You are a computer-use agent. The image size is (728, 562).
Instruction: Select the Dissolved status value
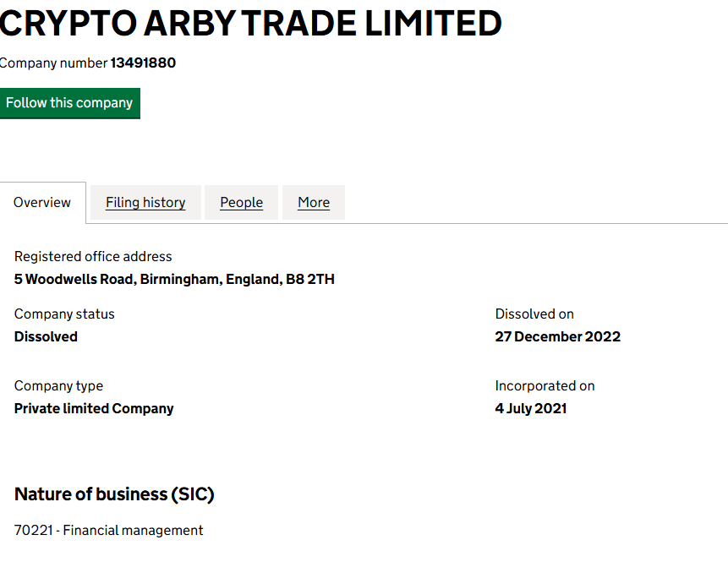46,336
